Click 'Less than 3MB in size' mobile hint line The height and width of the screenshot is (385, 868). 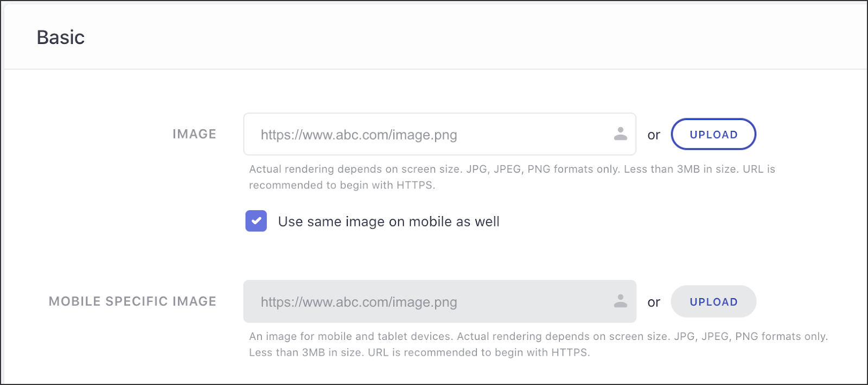click(419, 352)
